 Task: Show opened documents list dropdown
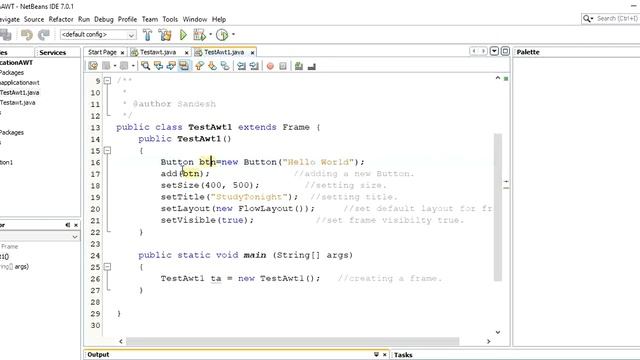point(494,51)
